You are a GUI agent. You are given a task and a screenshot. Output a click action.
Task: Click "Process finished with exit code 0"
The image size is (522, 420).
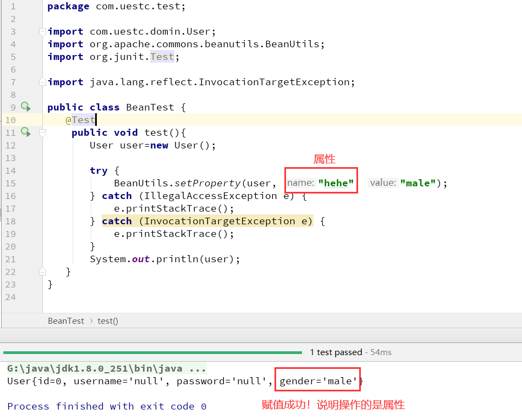pos(107,406)
